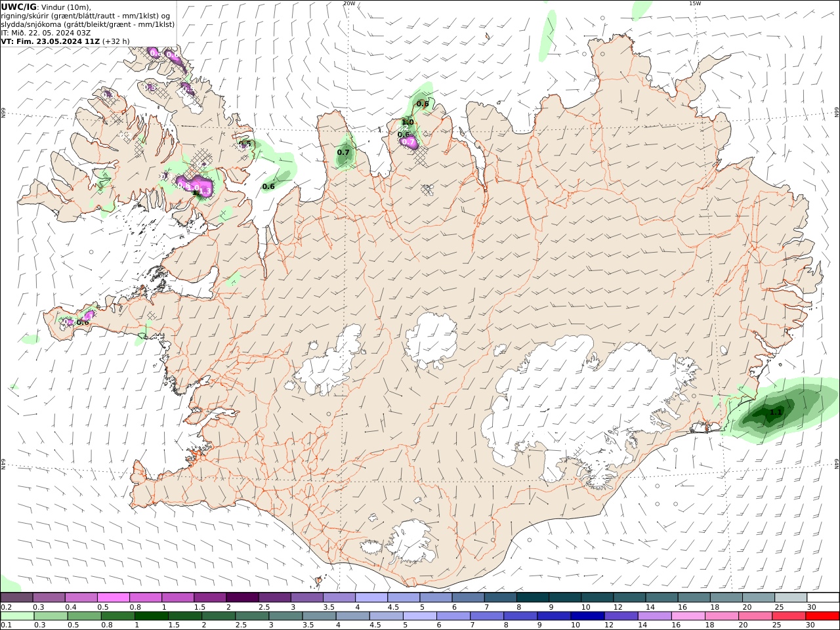Select the white 30 swatch in upper legend
The height and width of the screenshot is (630, 840).
point(823,598)
